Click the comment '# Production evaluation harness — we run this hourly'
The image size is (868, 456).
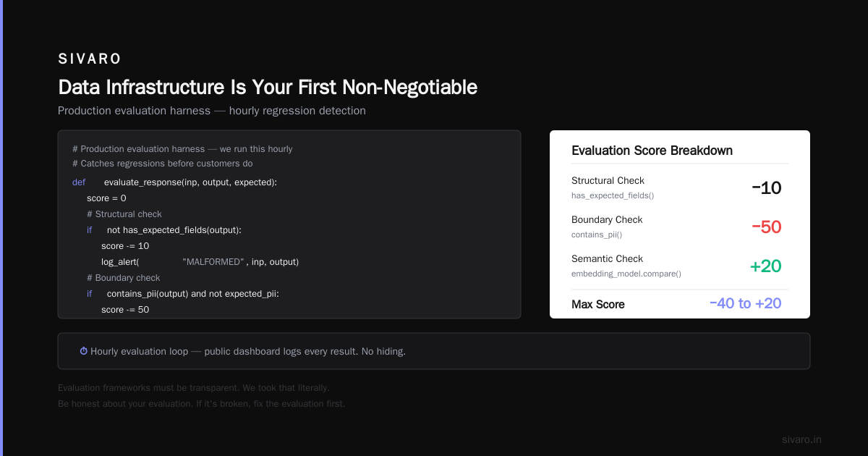click(x=182, y=149)
